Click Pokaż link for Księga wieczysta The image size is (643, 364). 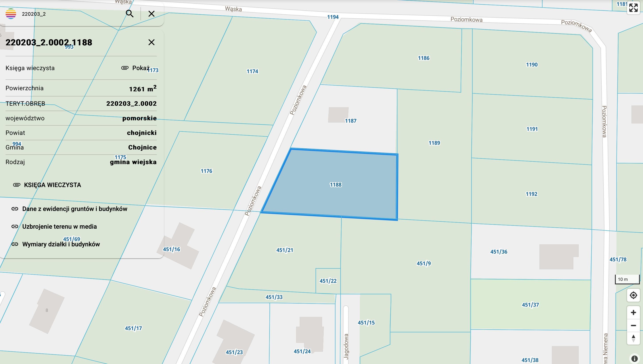[141, 68]
